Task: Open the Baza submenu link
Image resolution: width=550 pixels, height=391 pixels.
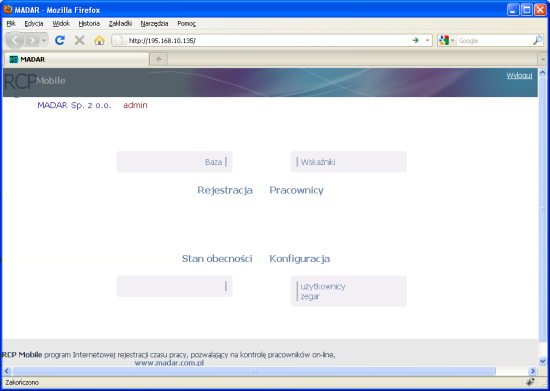Action: [x=213, y=162]
